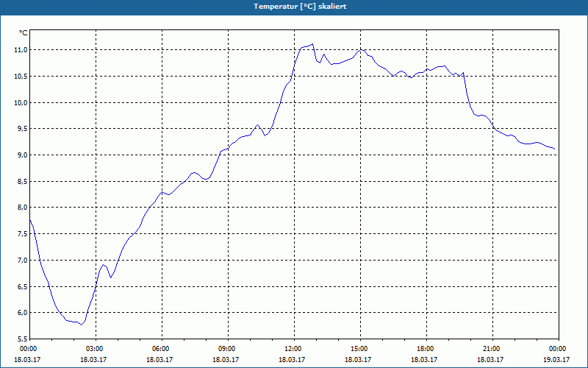Click the 09:00 time label
The width and height of the screenshot is (588, 368).
[228, 349]
